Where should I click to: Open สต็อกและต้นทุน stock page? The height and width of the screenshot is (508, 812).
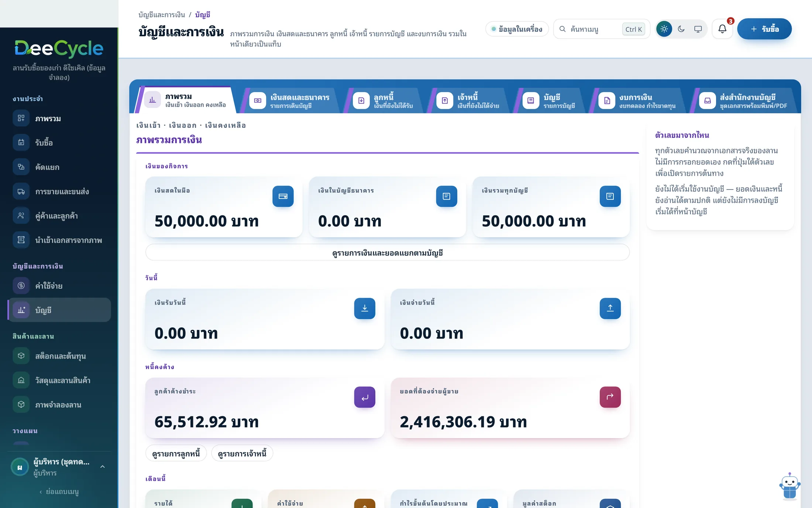pos(59,356)
